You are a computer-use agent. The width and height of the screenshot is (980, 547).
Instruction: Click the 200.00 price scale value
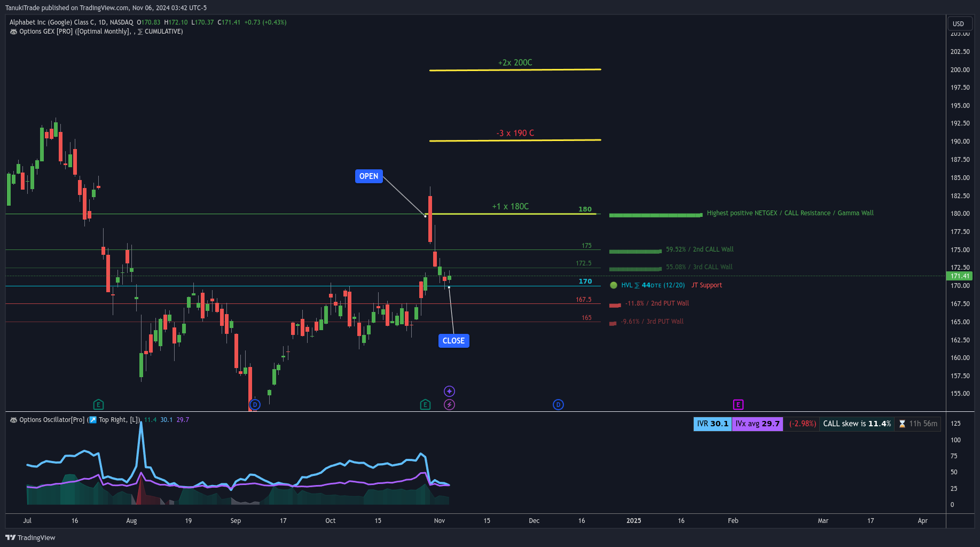tap(960, 70)
